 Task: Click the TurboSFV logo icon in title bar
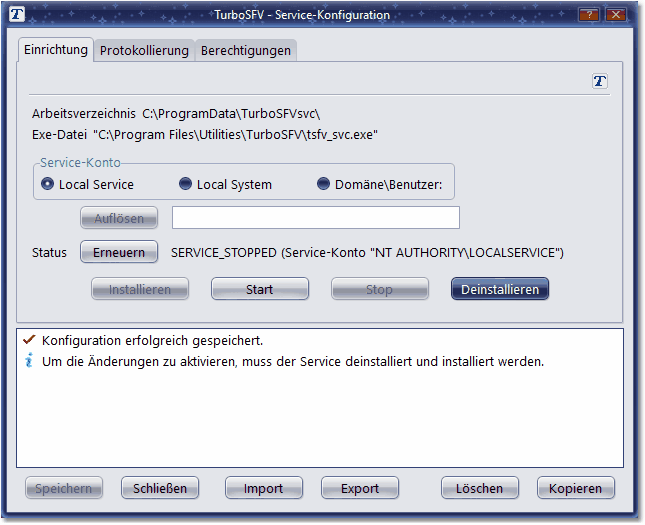(x=17, y=14)
